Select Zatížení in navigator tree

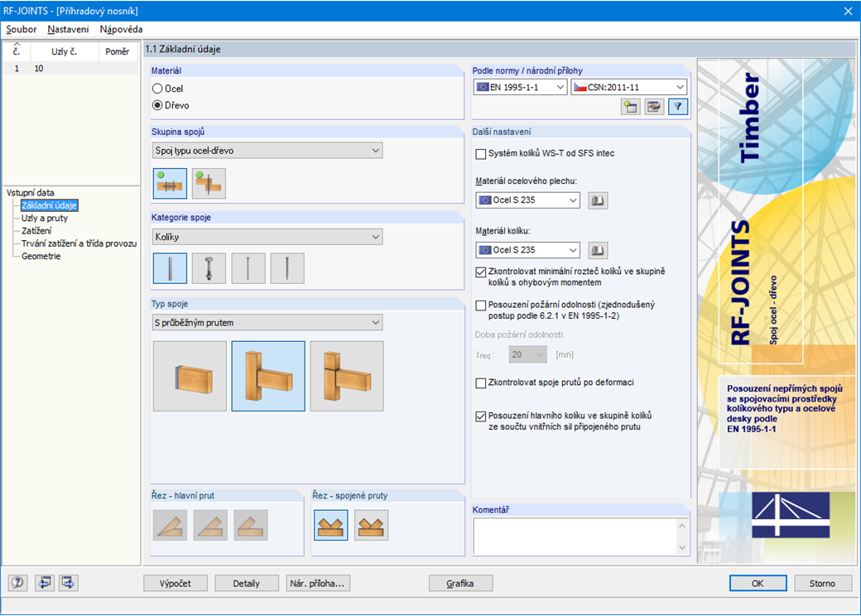tap(36, 231)
